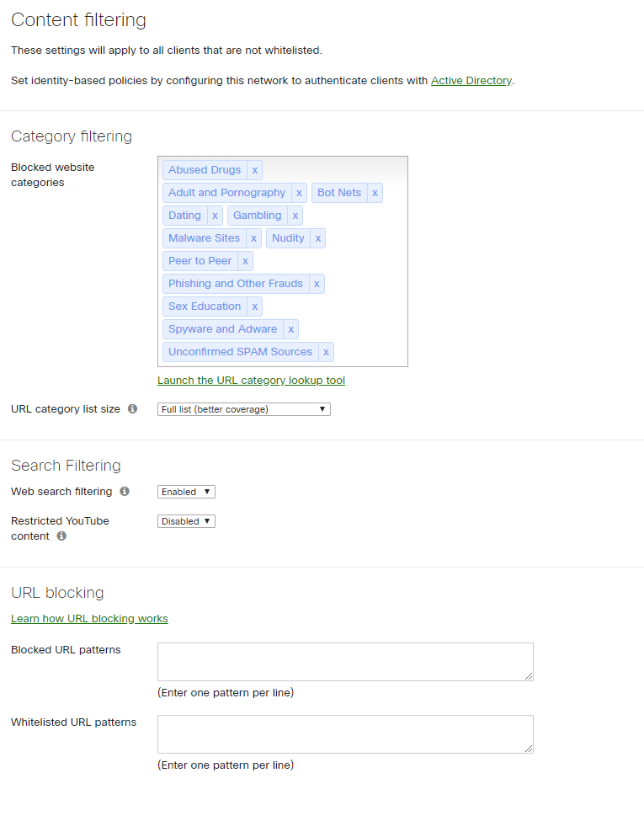Remove the Spyware and Adware category
Viewport: 644px width, 821px height.
(290, 328)
